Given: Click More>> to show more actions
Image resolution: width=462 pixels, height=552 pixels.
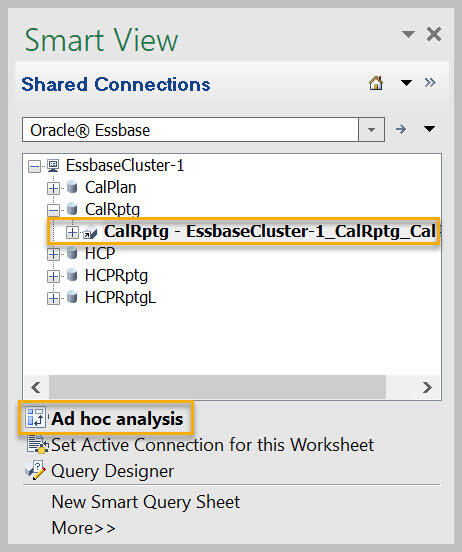Looking at the screenshot, I should coord(83,528).
